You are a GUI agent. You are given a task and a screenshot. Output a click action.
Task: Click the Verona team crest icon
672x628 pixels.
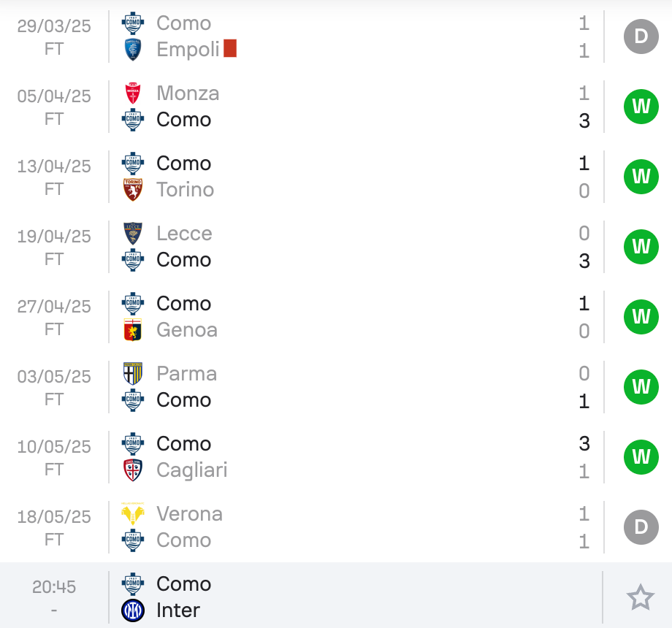(x=133, y=513)
